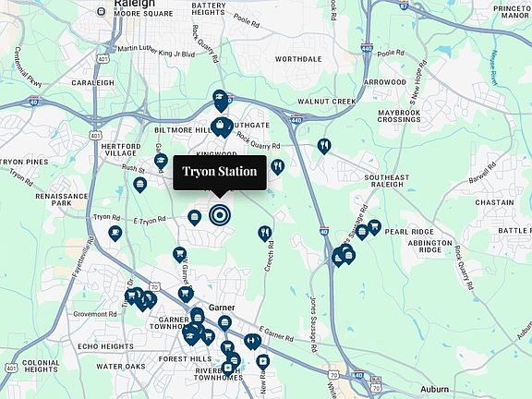The height and width of the screenshot is (399, 532).
Task: Open the restaurant pin near Creech Rd
Action: [264, 234]
